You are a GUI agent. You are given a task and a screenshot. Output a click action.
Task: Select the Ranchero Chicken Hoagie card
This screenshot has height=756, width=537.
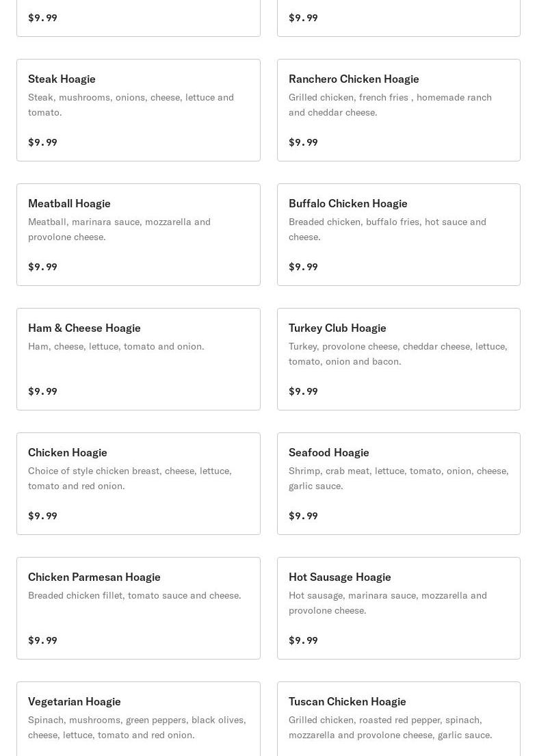click(x=399, y=110)
